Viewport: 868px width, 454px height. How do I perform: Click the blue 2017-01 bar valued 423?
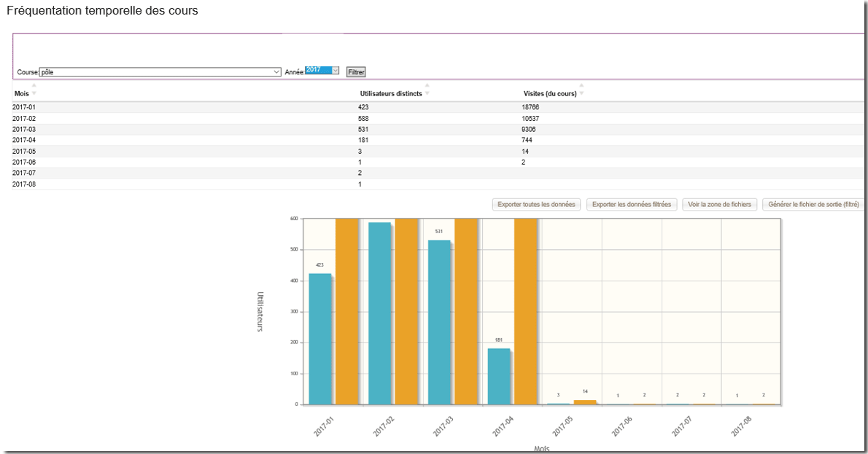coord(319,339)
